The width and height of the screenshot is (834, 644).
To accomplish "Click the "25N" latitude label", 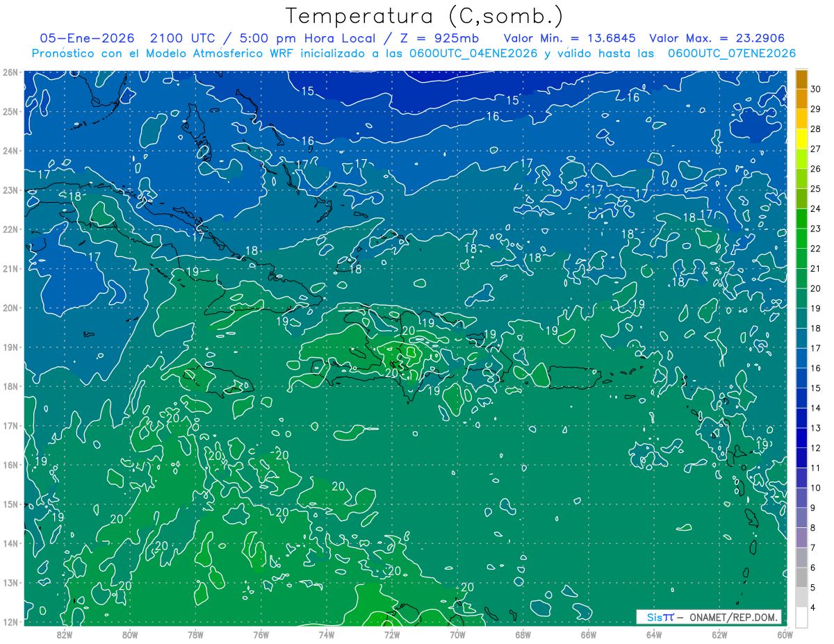I will point(10,111).
